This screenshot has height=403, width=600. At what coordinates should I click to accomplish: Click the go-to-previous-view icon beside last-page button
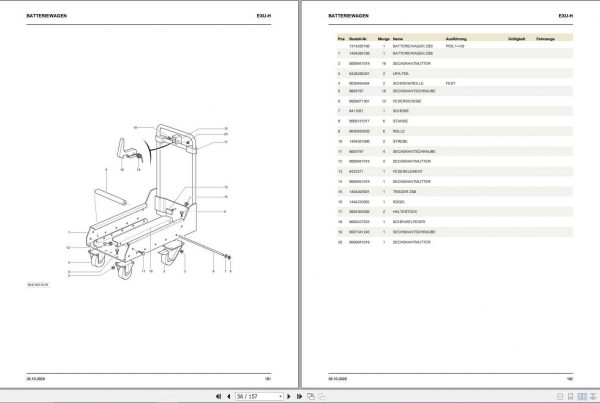tap(311, 396)
